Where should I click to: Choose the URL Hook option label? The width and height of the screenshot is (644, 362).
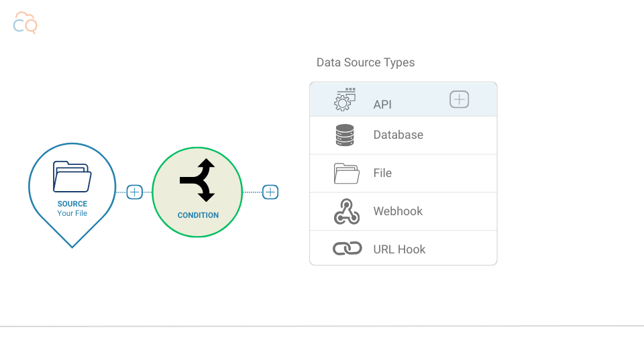399,249
